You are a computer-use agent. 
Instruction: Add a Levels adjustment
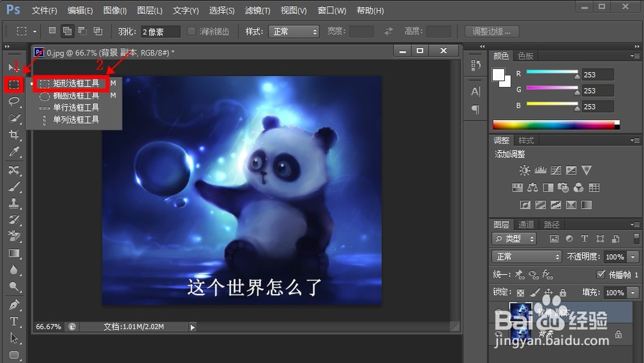pyautogui.click(x=540, y=170)
